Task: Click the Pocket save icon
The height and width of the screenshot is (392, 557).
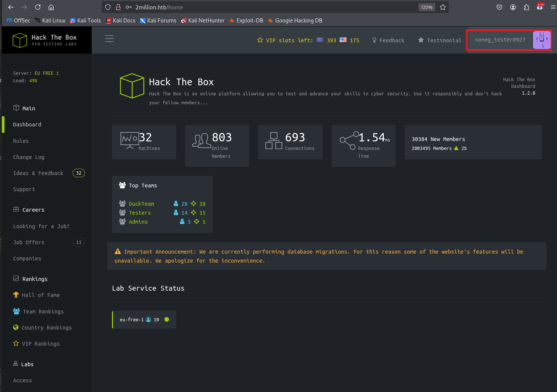Action: [x=499, y=7]
